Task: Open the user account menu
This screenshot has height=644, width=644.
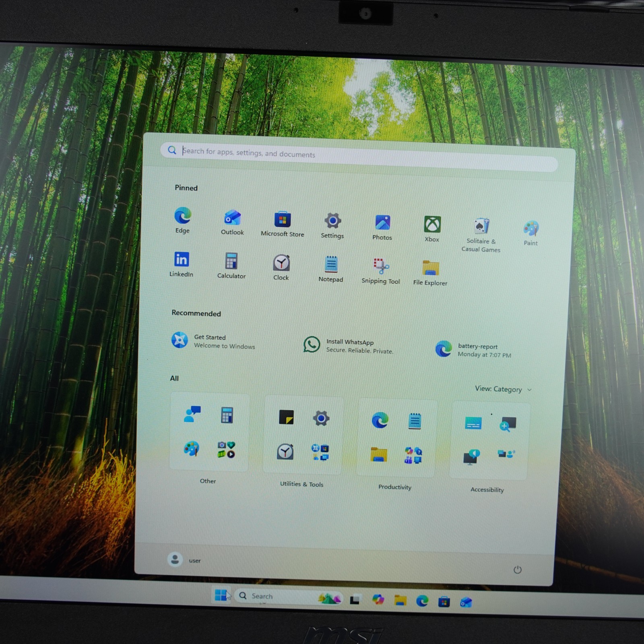Action: pyautogui.click(x=184, y=560)
